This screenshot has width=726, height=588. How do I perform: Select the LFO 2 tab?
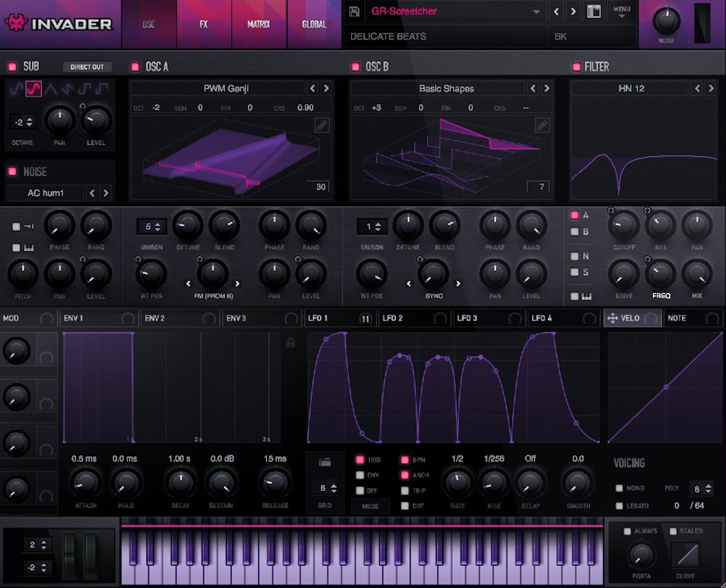coord(415,318)
